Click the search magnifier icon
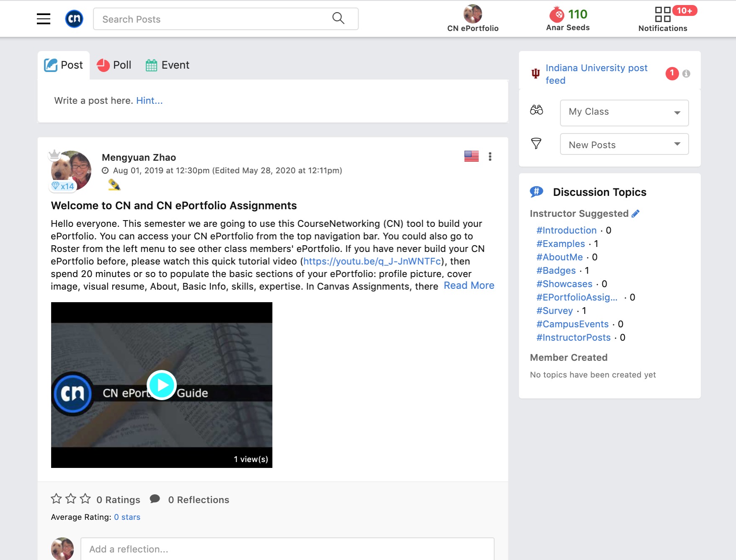 tap(338, 18)
